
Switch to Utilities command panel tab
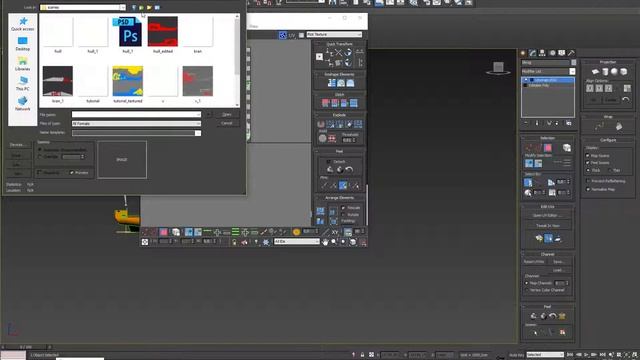pyautogui.click(x=571, y=53)
